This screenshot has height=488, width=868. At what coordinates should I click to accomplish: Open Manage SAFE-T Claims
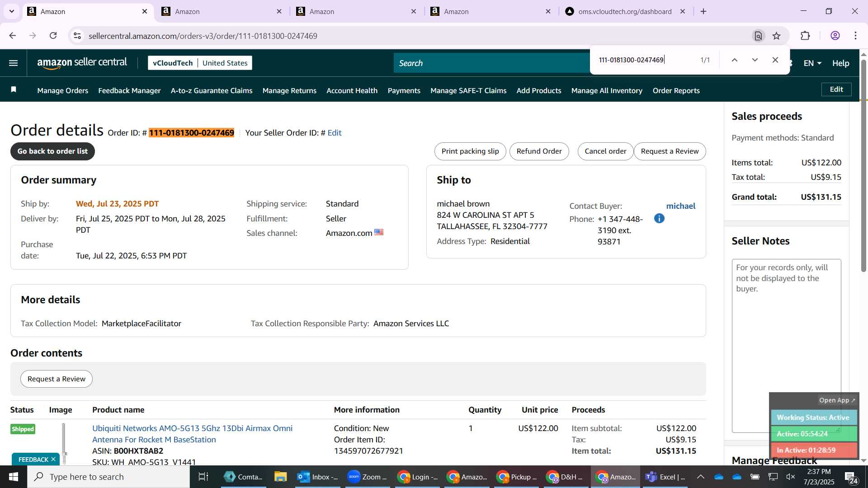468,91
